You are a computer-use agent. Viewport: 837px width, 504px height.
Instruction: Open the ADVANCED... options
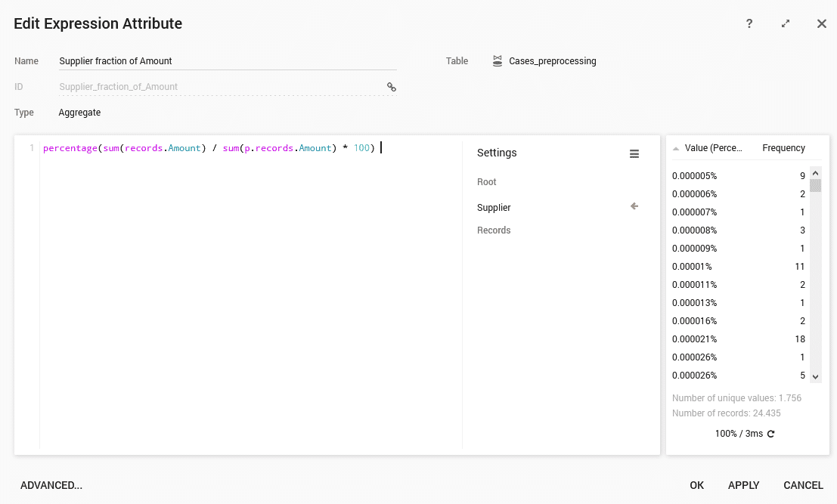pyautogui.click(x=51, y=485)
